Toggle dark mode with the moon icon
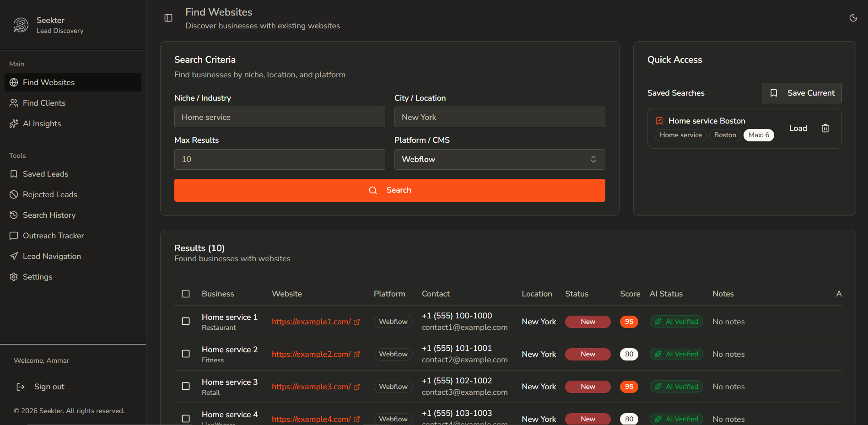This screenshot has height=425, width=868. point(853,18)
